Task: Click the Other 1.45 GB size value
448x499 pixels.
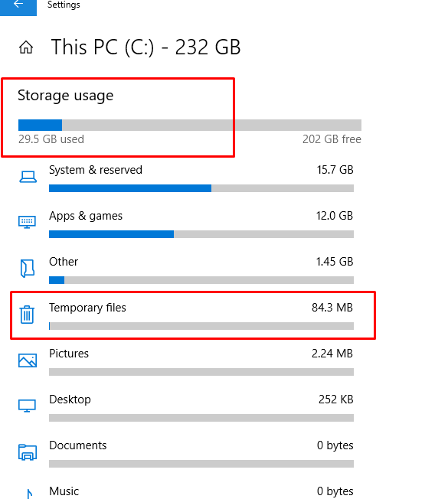Action: [x=335, y=262]
